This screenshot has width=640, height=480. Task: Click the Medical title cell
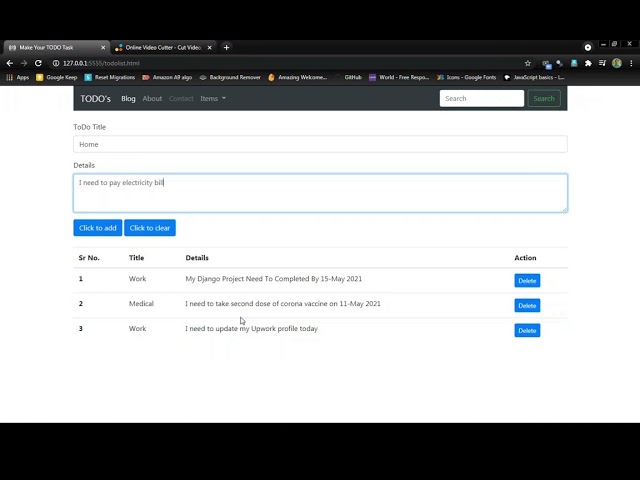[141, 304]
